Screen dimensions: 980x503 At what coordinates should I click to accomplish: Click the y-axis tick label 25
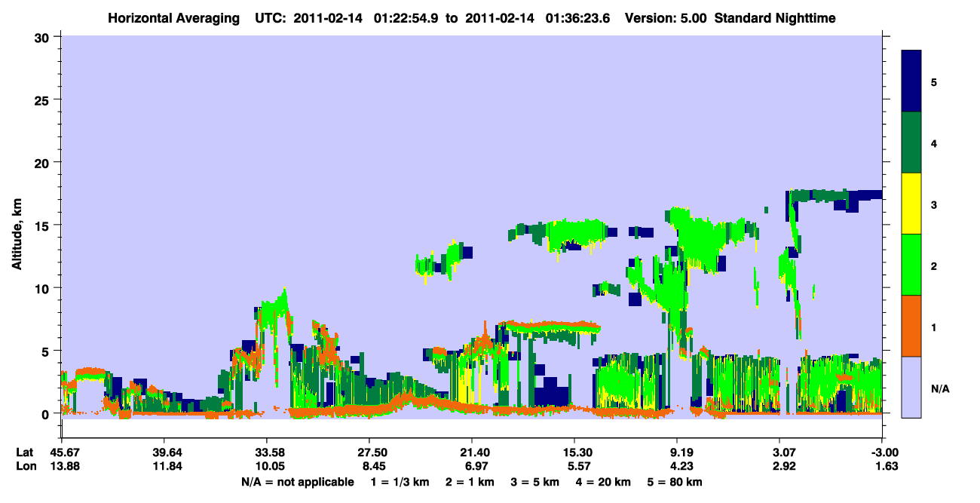click(x=44, y=100)
